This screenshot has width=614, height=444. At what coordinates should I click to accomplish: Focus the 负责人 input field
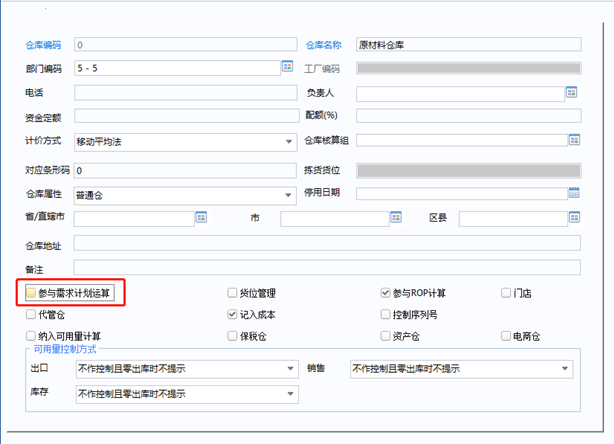[x=460, y=94]
